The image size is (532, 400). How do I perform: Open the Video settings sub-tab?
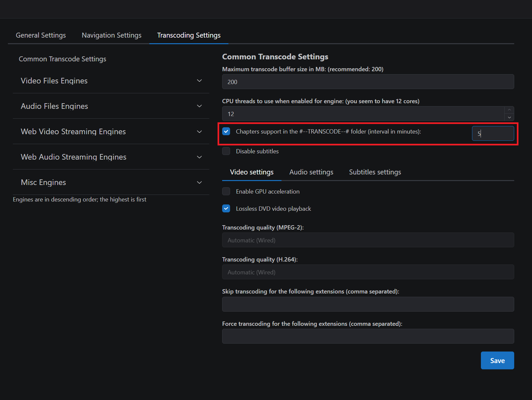tap(252, 172)
